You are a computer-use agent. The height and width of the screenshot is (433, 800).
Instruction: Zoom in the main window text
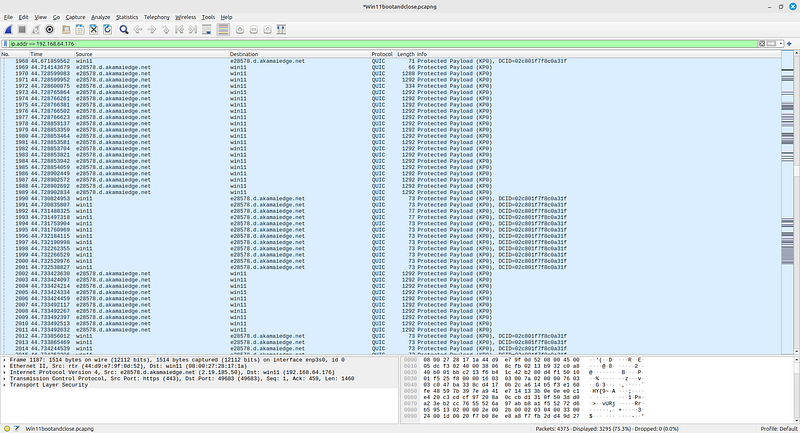[240, 30]
